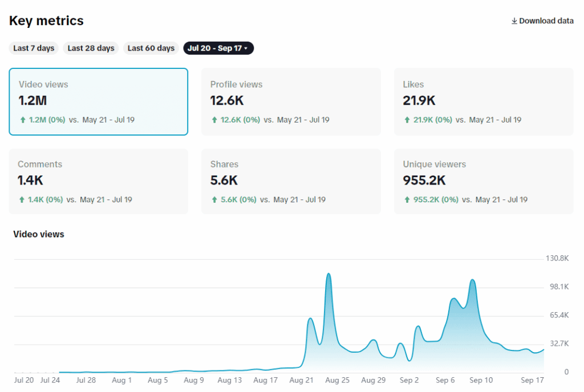Screen dimensions: 584x392
Task: Click green up arrow in Profile views card
Action: click(214, 120)
